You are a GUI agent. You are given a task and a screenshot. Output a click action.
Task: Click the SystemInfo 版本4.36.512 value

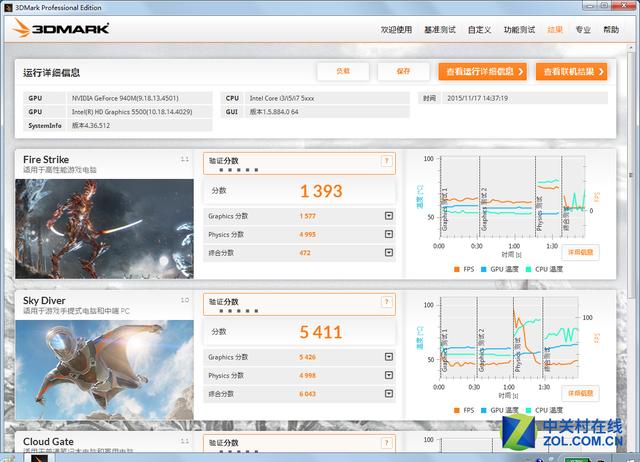tap(91, 125)
